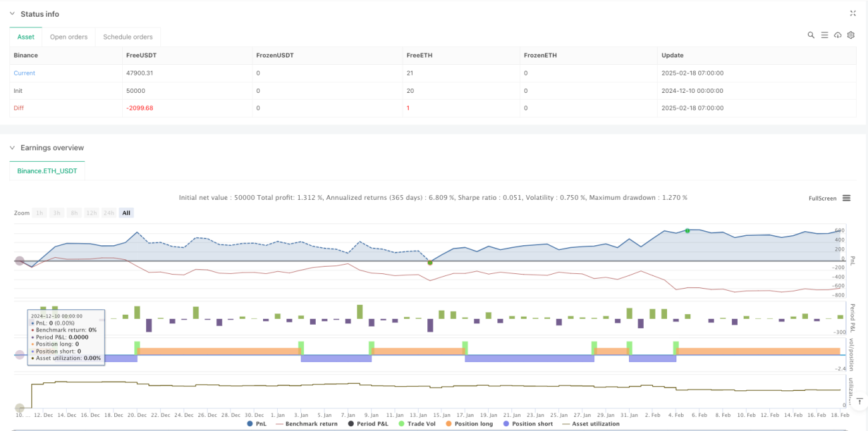Click the Current row link in asset table

(25, 73)
